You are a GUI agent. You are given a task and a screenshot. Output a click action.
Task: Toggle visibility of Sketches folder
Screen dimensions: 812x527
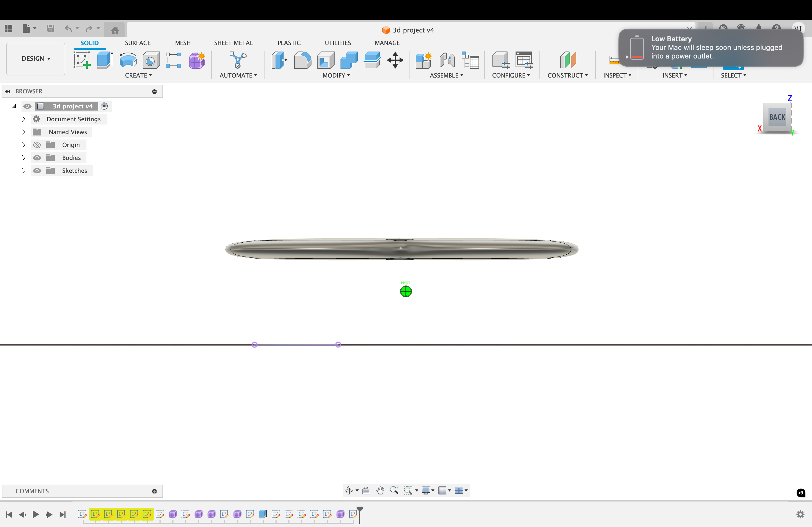click(x=37, y=171)
